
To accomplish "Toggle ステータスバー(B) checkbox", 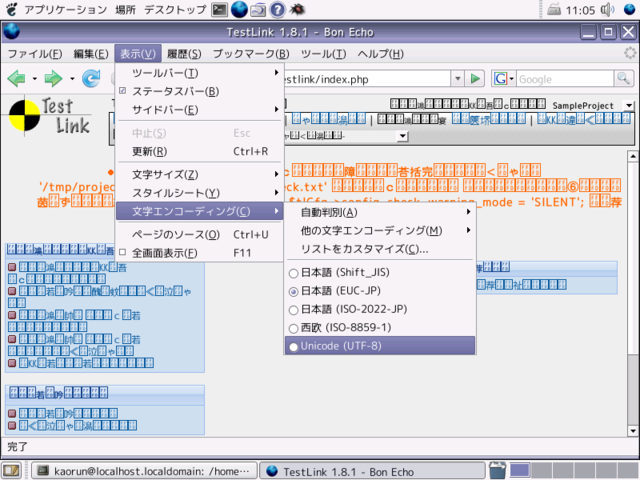I will [x=200, y=91].
